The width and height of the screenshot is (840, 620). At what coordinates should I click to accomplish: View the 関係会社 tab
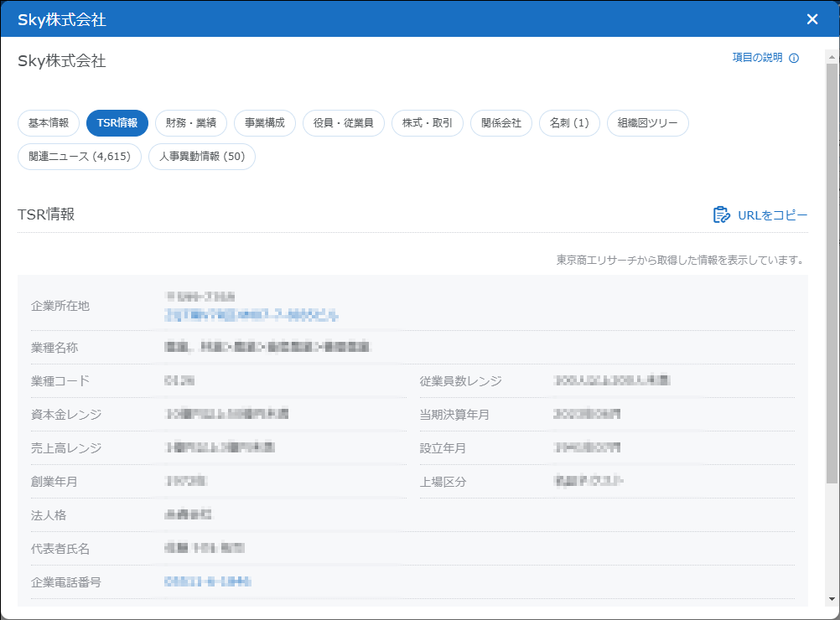coord(501,123)
